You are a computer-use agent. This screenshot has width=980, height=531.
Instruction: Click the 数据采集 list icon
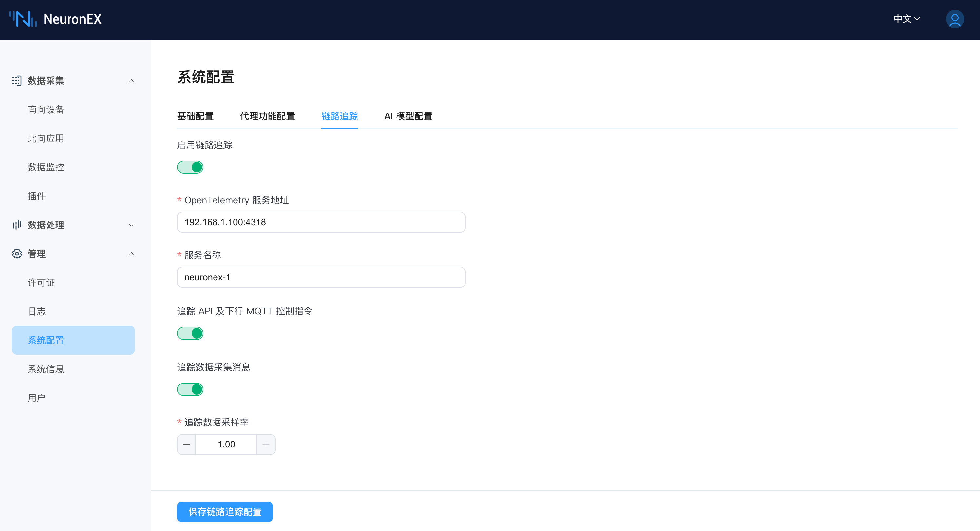point(17,81)
